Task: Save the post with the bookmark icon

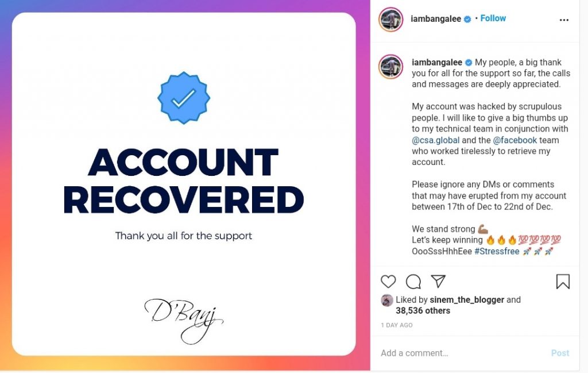Action: pyautogui.click(x=563, y=281)
